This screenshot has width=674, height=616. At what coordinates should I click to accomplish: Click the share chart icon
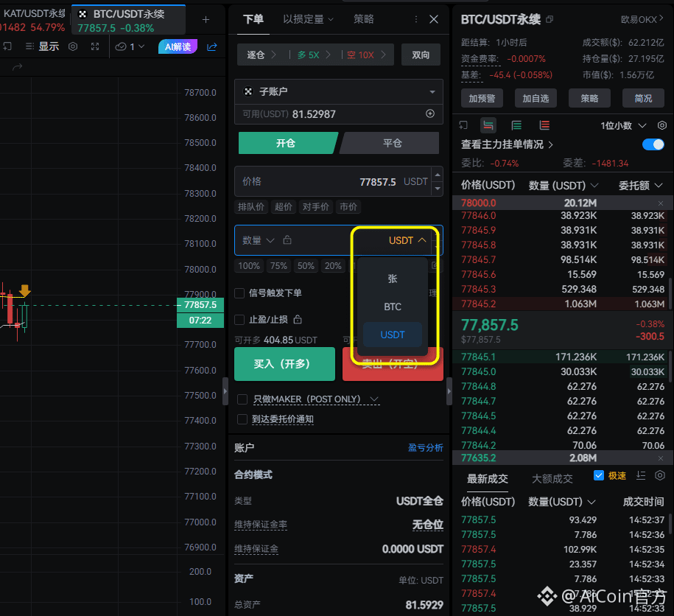coord(211,46)
